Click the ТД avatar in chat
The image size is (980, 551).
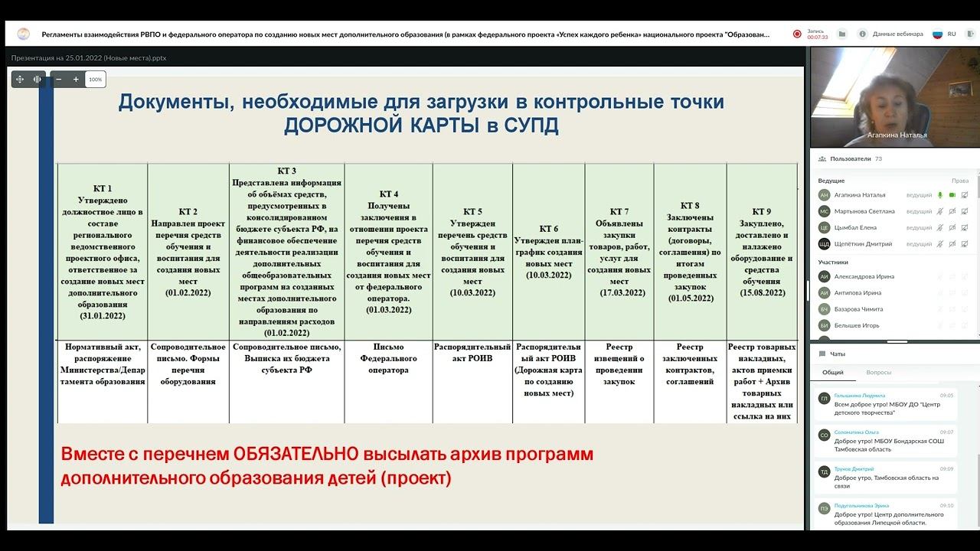click(825, 472)
